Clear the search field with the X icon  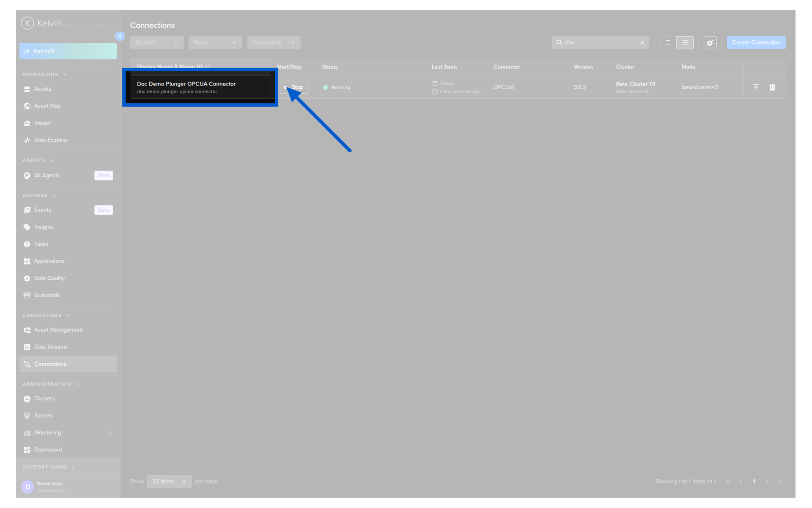click(x=642, y=43)
